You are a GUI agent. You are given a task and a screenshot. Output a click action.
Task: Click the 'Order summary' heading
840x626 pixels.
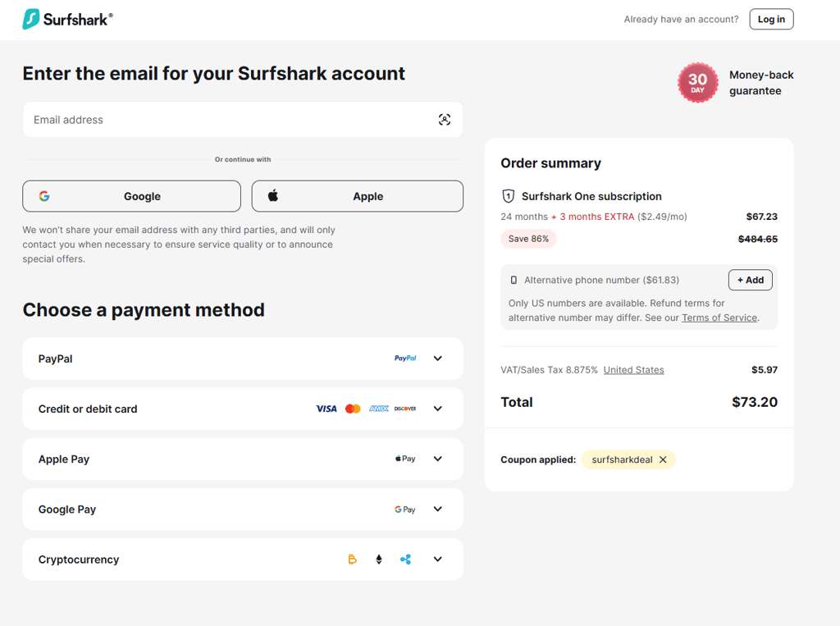(x=550, y=163)
